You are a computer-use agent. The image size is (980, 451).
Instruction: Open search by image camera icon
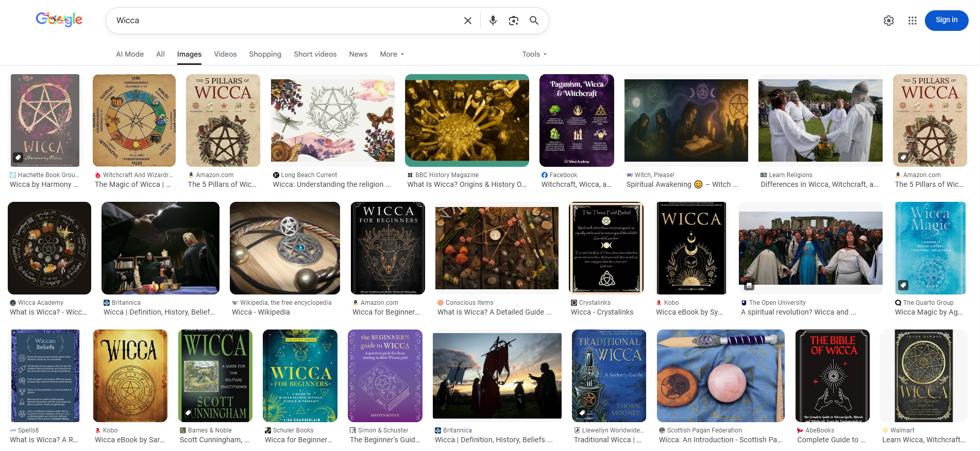(x=514, y=21)
